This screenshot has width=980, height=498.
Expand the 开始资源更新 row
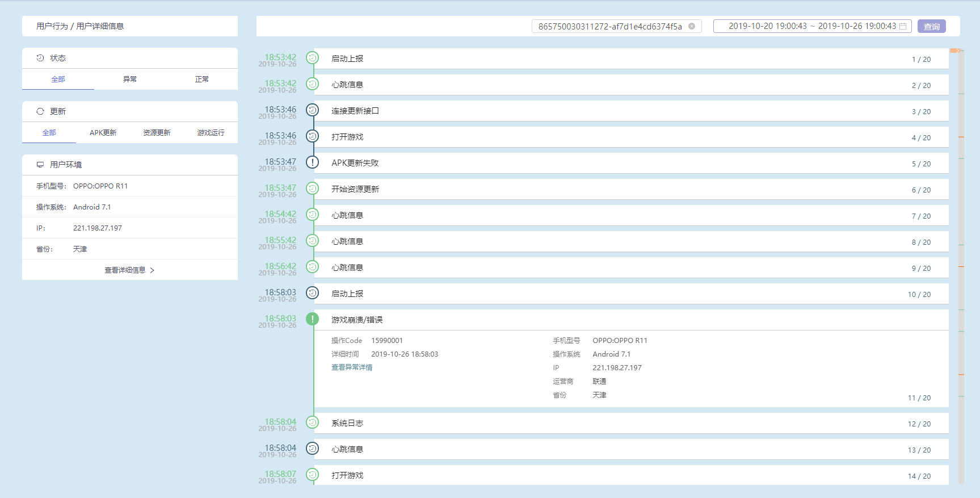coord(631,190)
